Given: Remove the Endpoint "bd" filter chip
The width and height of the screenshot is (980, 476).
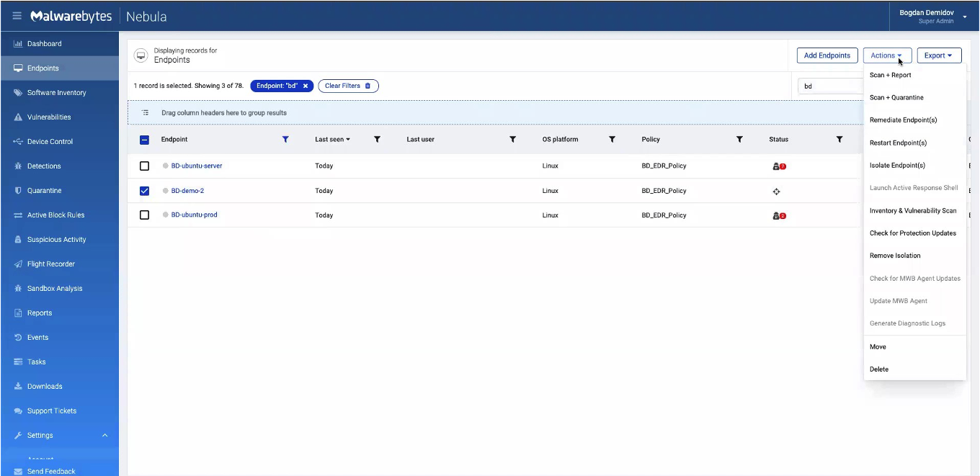Looking at the screenshot, I should [306, 86].
